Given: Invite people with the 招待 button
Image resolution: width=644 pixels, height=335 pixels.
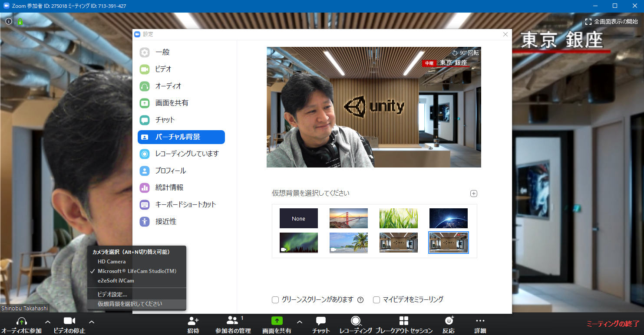Looking at the screenshot, I should [193, 325].
